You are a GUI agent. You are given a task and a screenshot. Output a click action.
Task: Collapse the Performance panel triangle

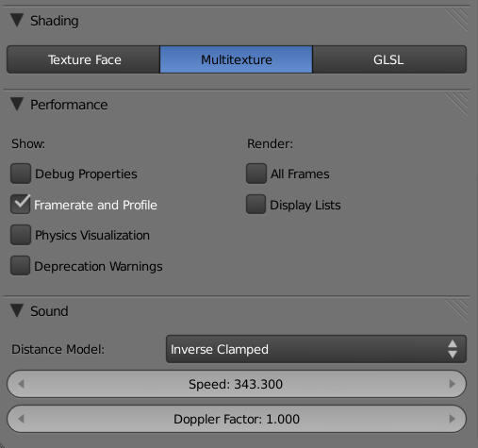pyautogui.click(x=17, y=105)
